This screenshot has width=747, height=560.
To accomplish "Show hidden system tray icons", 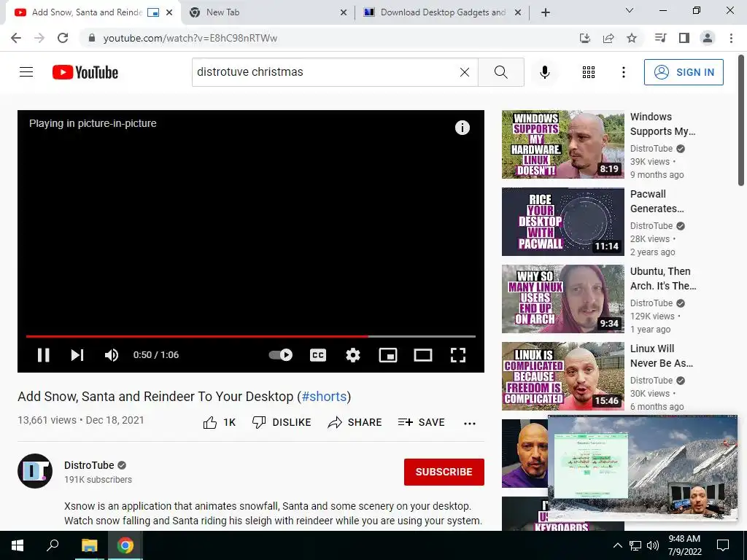I will 617,545.
